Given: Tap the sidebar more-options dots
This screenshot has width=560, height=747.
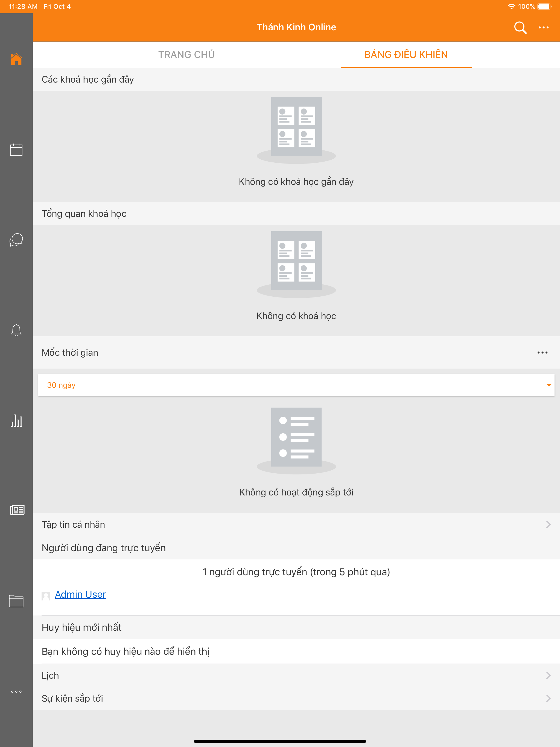Looking at the screenshot, I should coord(16,691).
